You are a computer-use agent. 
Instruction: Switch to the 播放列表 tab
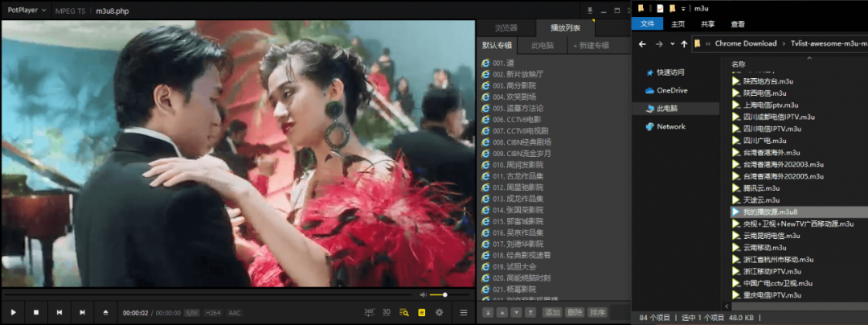click(565, 27)
